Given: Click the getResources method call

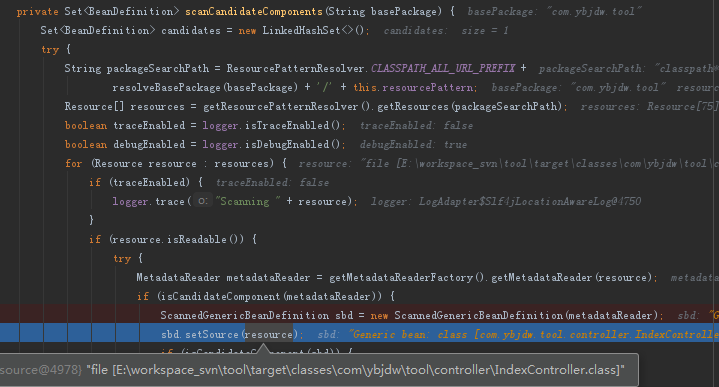Looking at the screenshot, I should (413, 107).
